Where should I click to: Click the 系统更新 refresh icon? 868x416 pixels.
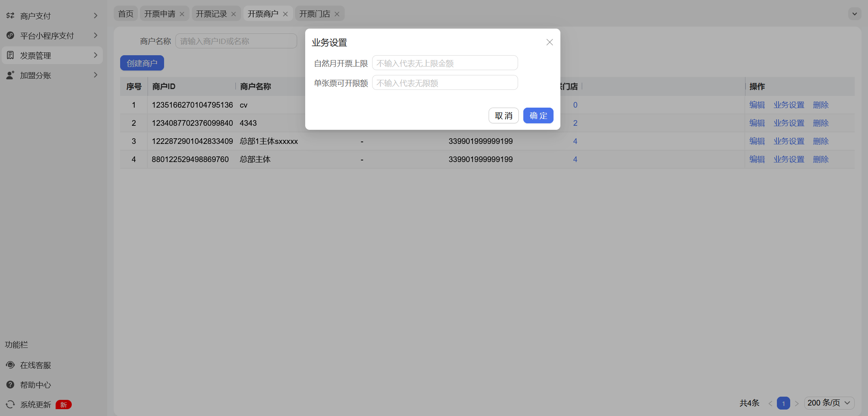click(10, 404)
